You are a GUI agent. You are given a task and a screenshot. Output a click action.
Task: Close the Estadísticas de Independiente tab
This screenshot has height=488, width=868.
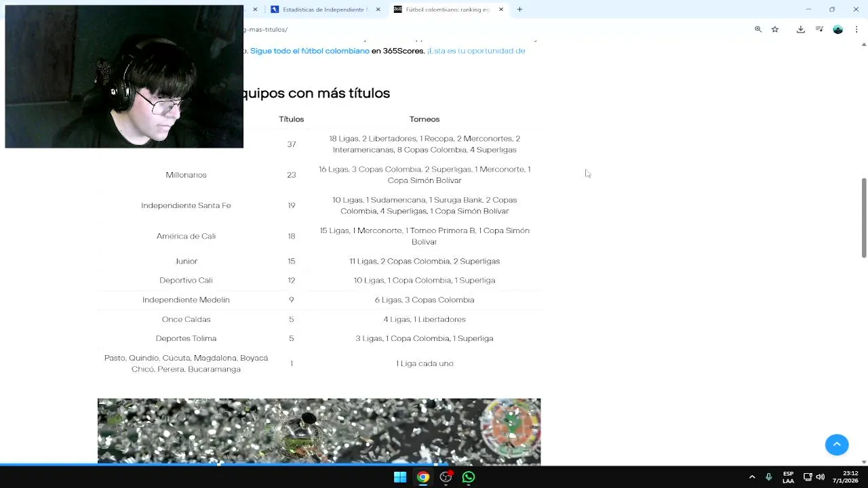click(378, 9)
